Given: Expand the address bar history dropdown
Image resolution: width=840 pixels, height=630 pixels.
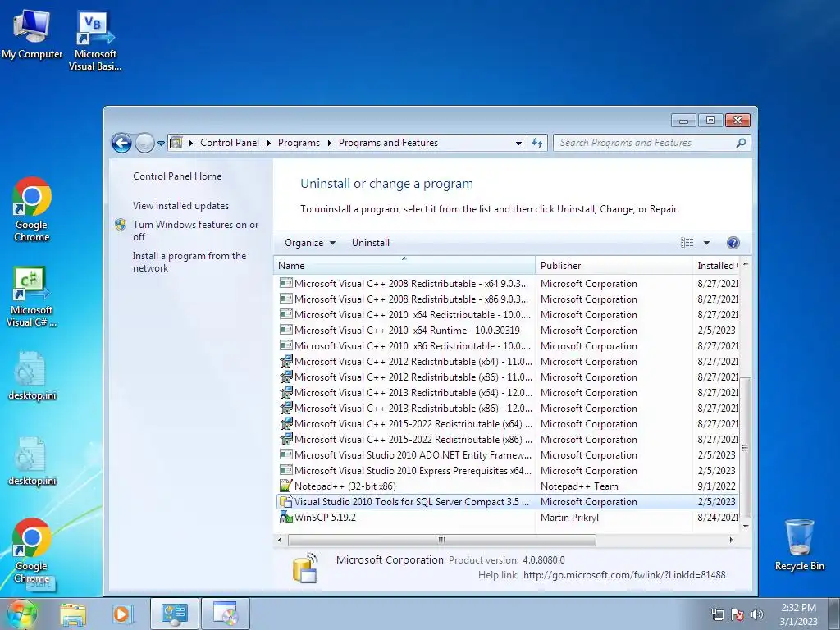Looking at the screenshot, I should pyautogui.click(x=518, y=144).
